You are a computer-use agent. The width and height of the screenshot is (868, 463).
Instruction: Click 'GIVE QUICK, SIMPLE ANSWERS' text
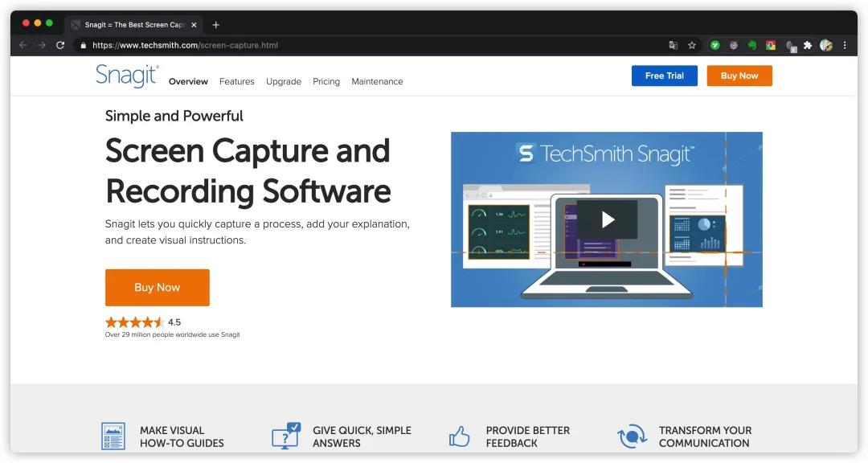pyautogui.click(x=362, y=436)
